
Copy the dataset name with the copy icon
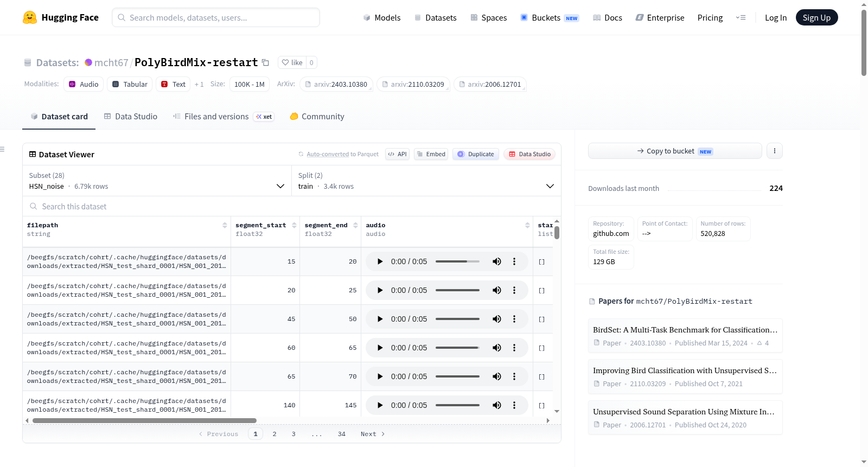coord(265,62)
